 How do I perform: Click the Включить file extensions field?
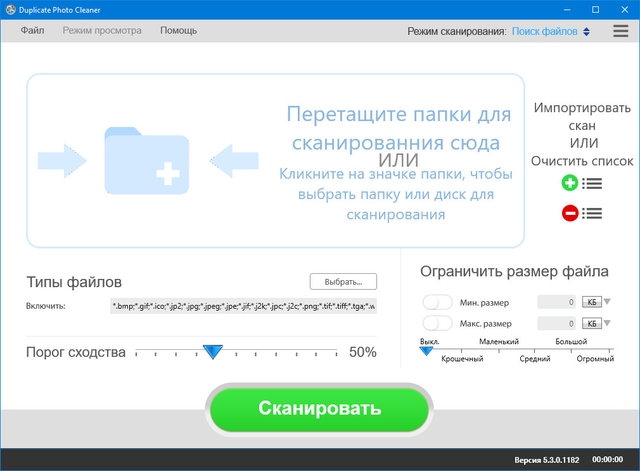[x=243, y=306]
